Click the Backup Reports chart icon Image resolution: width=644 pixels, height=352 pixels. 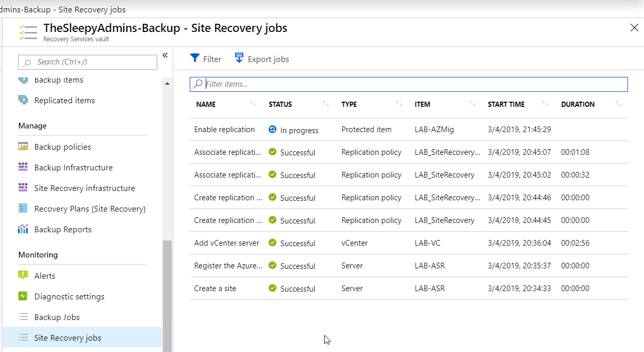[x=23, y=229]
